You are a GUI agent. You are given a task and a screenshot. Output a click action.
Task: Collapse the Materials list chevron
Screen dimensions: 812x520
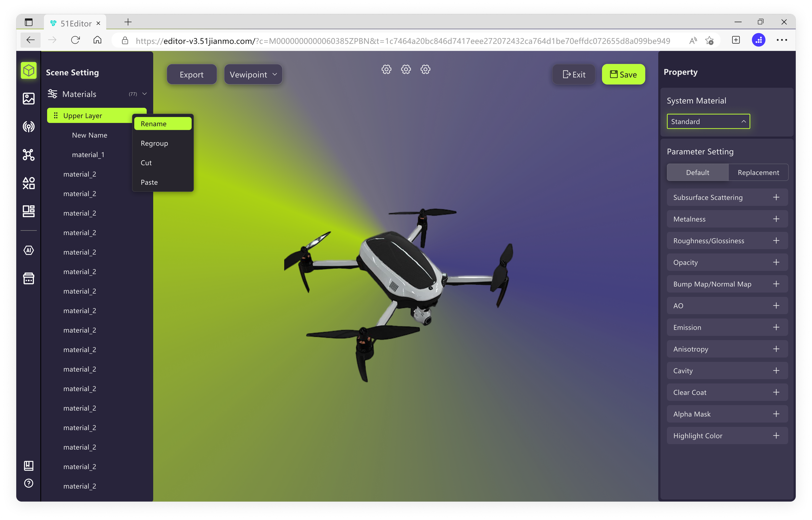[145, 94]
